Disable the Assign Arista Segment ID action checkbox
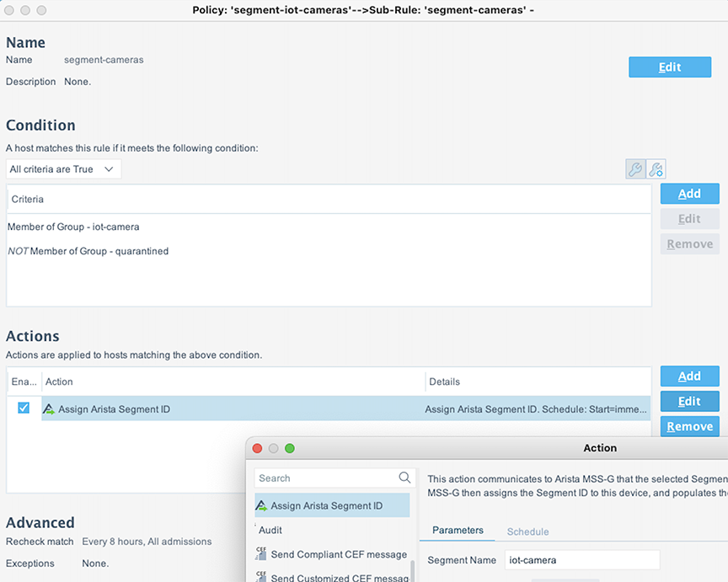Viewport: 728px width, 582px height. click(24, 408)
